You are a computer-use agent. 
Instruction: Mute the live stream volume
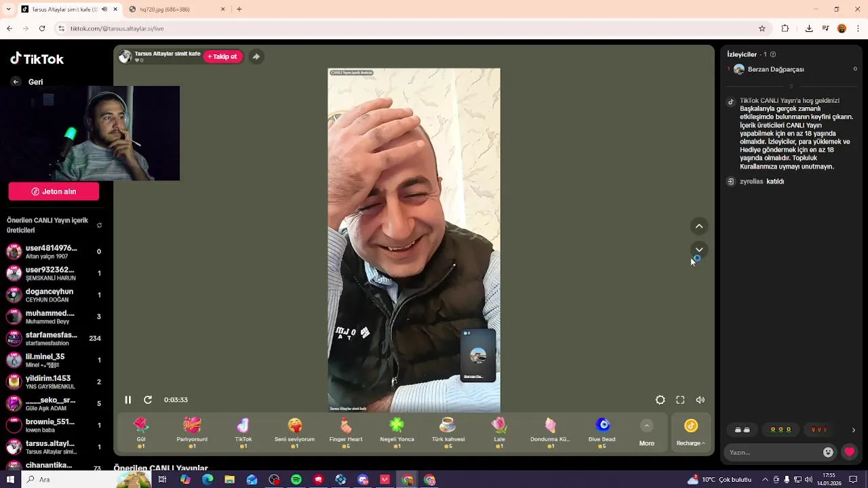coord(701,400)
